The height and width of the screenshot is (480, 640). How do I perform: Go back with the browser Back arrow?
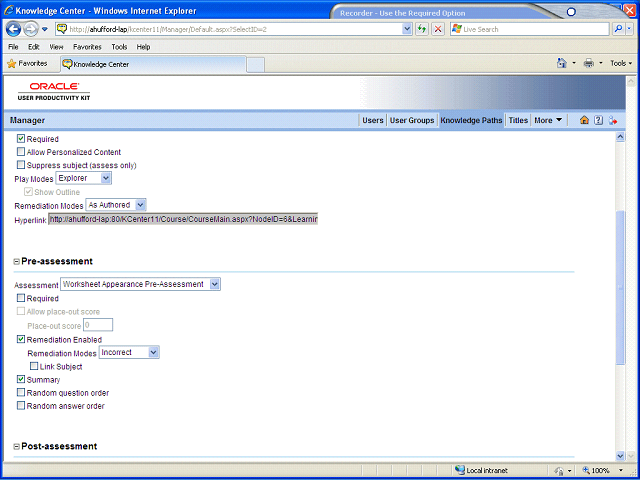[x=13, y=29]
